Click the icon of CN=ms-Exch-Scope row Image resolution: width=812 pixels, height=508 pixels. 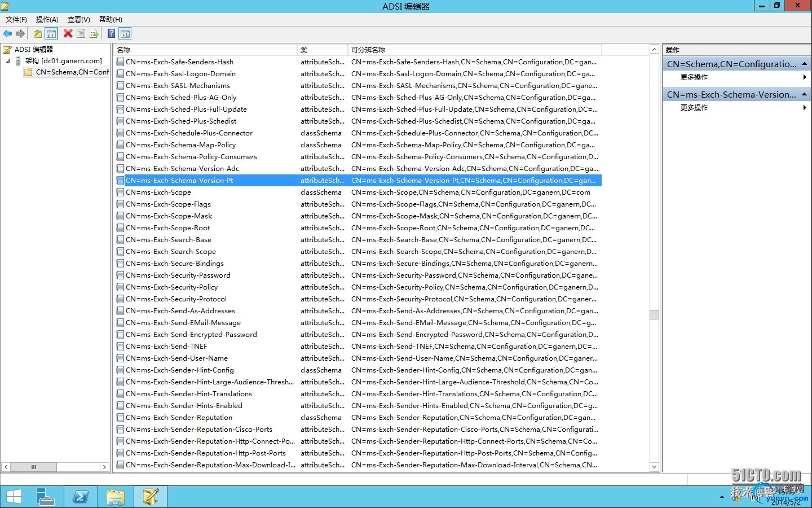[x=120, y=192]
